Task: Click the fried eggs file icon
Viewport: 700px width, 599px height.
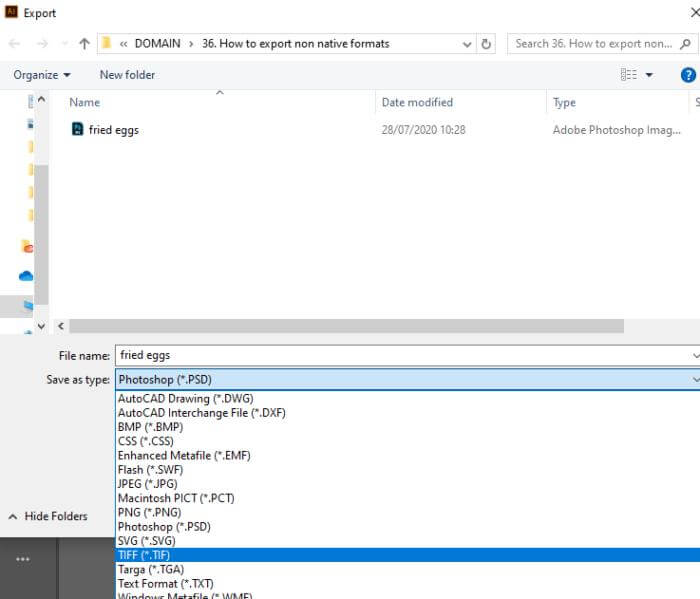Action: [x=77, y=129]
